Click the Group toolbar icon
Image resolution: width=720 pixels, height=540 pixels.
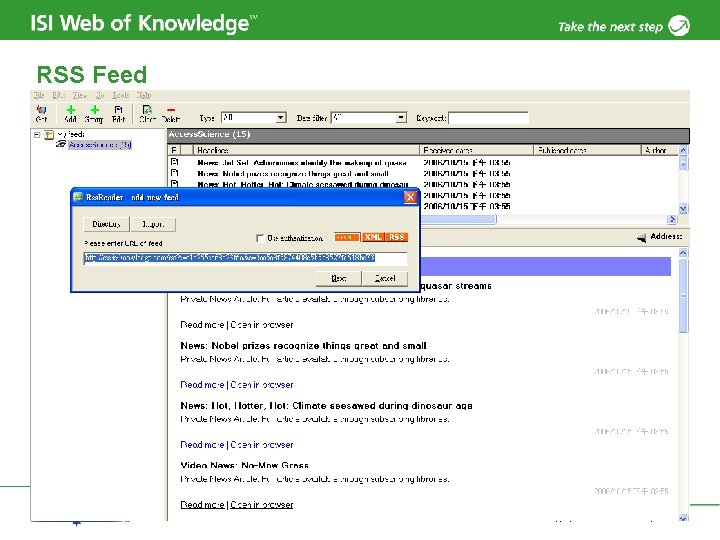pos(94,113)
